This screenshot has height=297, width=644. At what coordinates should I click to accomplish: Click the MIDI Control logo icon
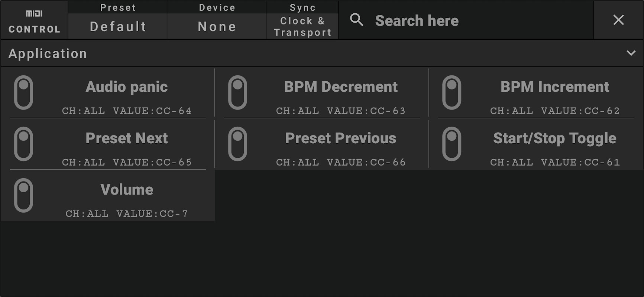click(x=34, y=14)
